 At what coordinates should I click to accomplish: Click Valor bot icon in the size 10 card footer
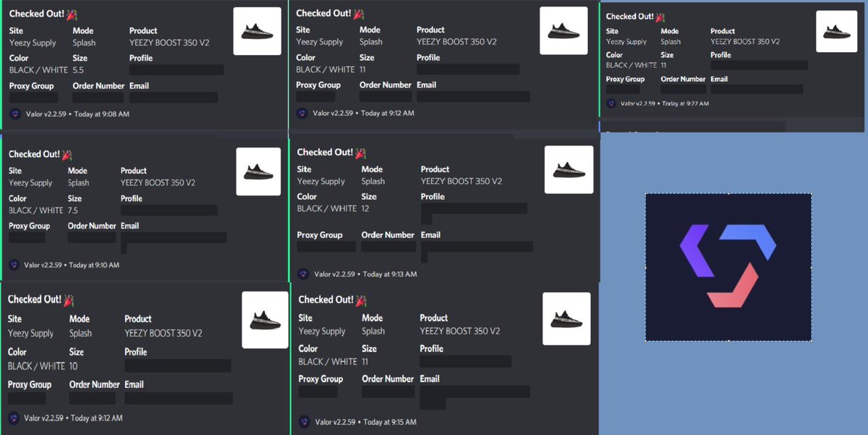click(x=14, y=418)
